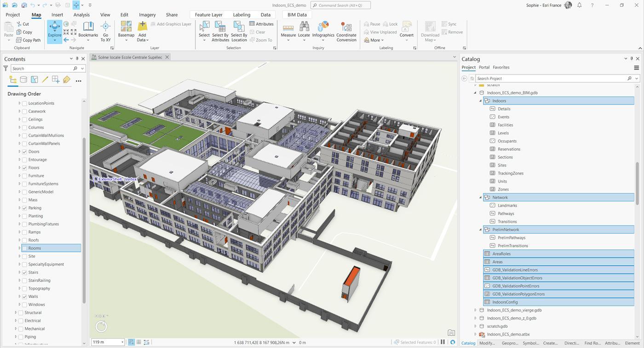Select the Pathways feature class in Catalog
The height and width of the screenshot is (348, 644).
click(x=506, y=214)
